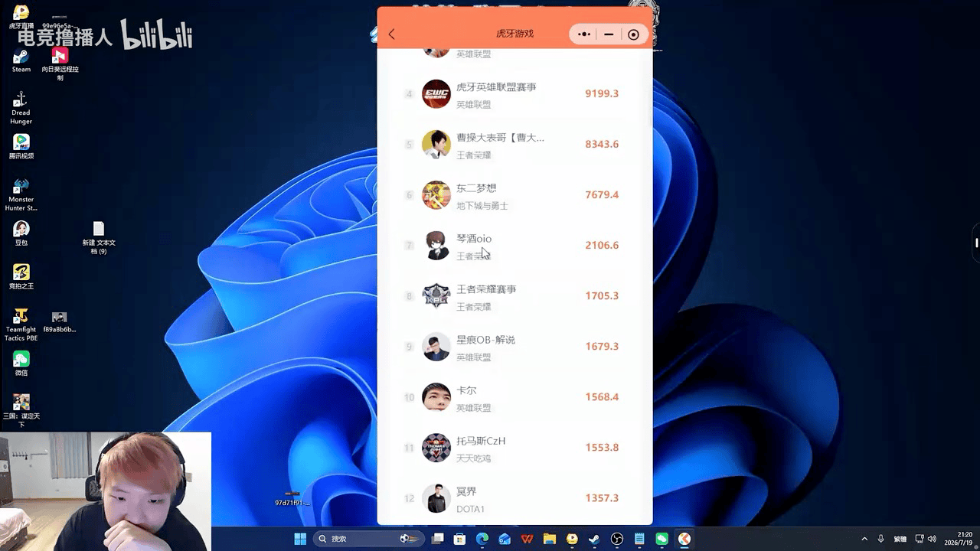The image size is (980, 551).
Task: Open the avatar of 曹操大表哥
Action: pos(436,144)
